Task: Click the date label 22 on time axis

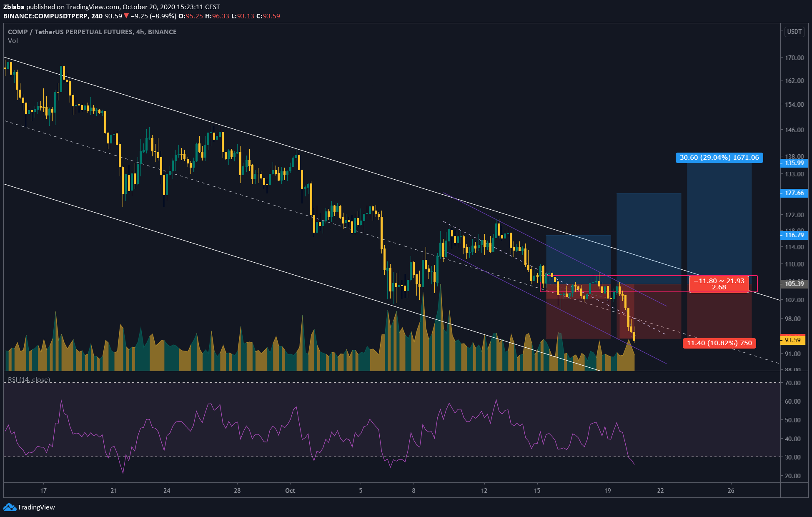Action: point(660,491)
